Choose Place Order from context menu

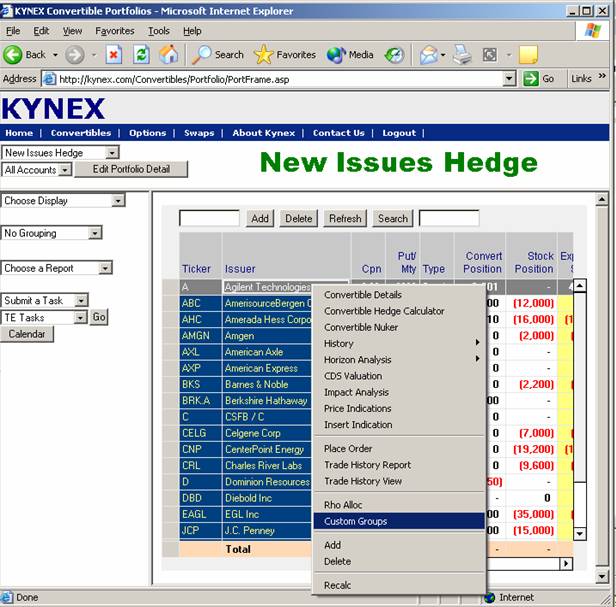pos(399,449)
